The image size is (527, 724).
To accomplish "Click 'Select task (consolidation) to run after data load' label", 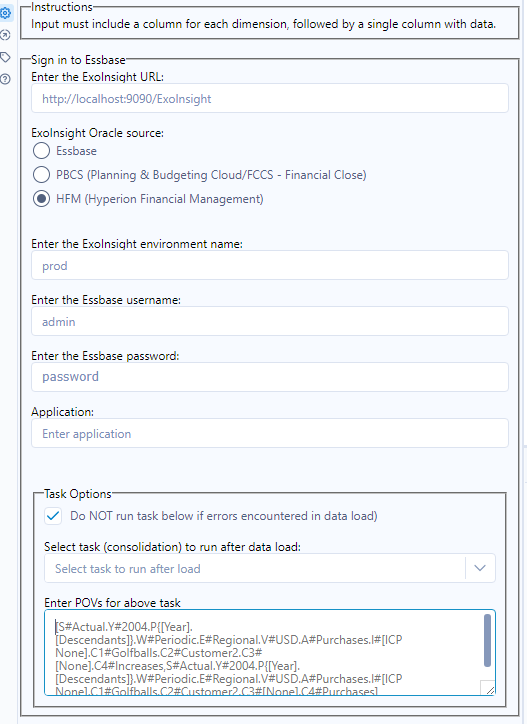I will coord(172,547).
